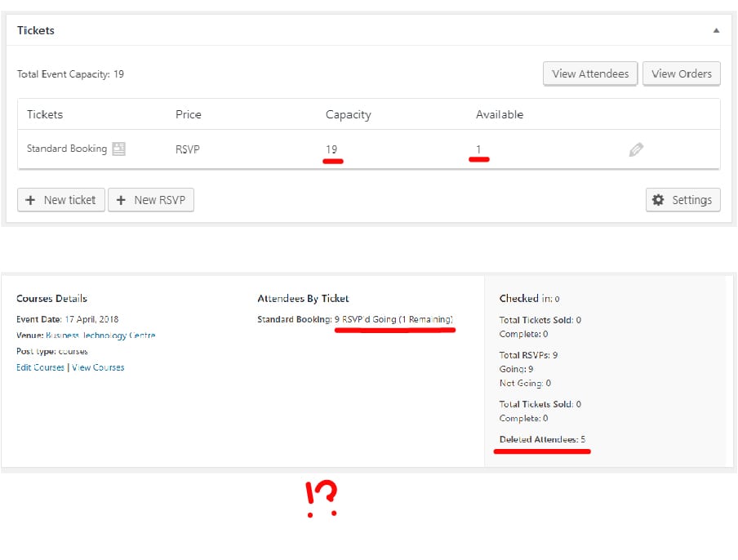Click the Capacity column header
The image size is (738, 560).
point(348,114)
